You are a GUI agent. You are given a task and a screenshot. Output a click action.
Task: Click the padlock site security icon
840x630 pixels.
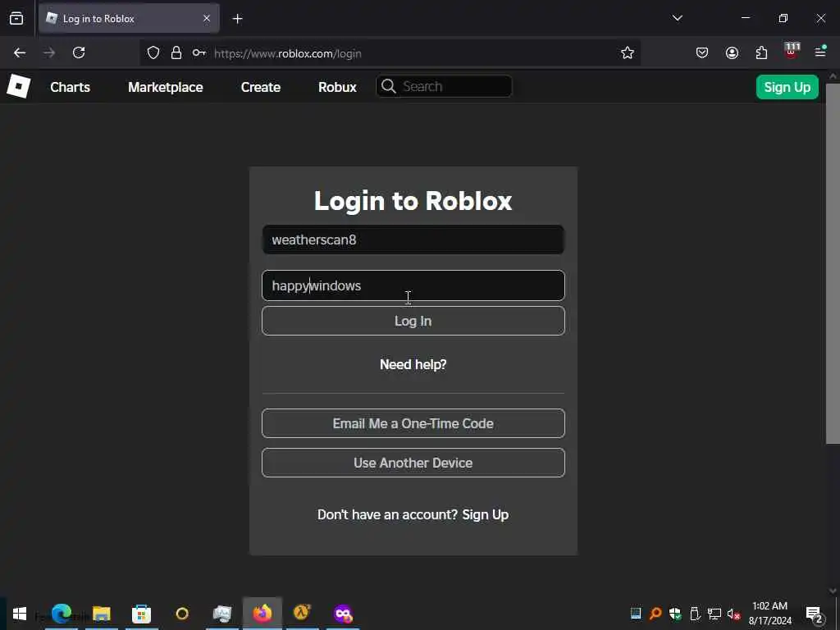[x=176, y=53]
